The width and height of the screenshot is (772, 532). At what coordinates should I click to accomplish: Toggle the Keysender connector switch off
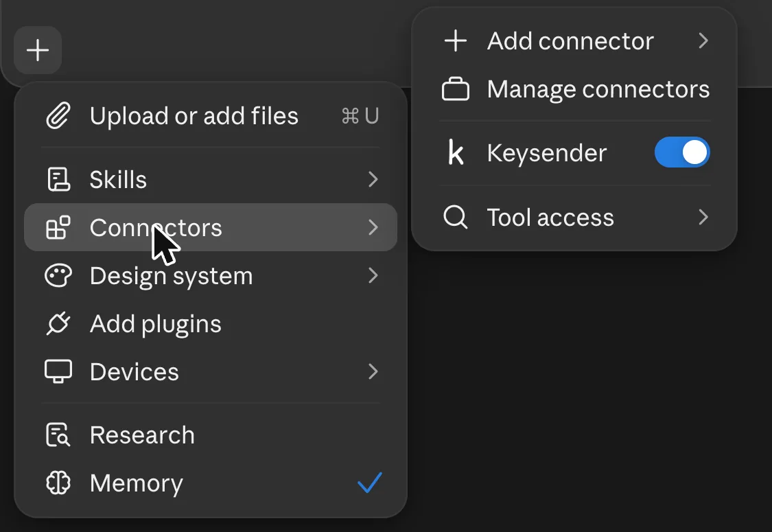682,152
